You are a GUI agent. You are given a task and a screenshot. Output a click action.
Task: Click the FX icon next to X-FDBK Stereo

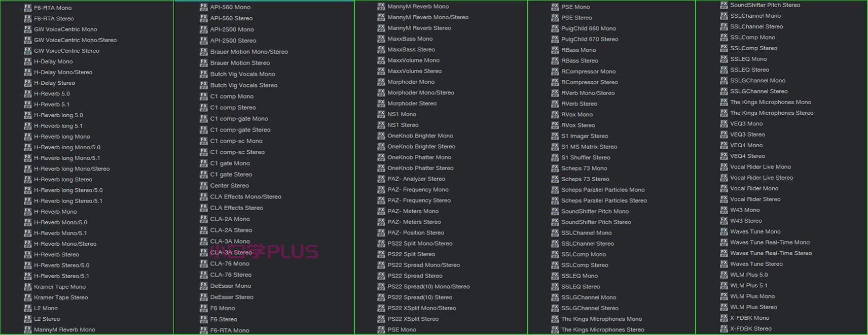pyautogui.click(x=724, y=328)
